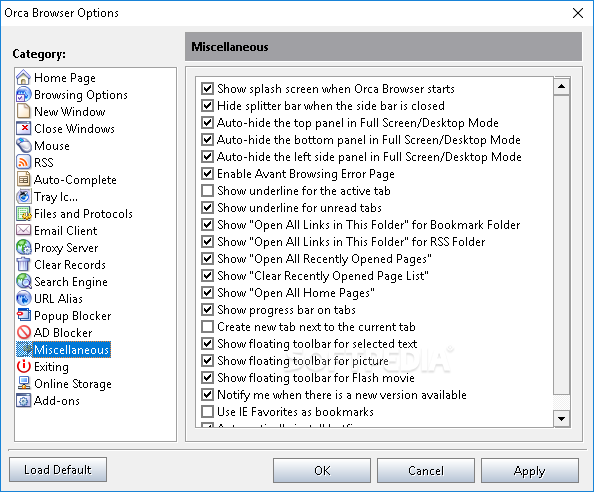Click the Mouse icon in category list
The height and width of the screenshot is (492, 594).
click(x=23, y=145)
